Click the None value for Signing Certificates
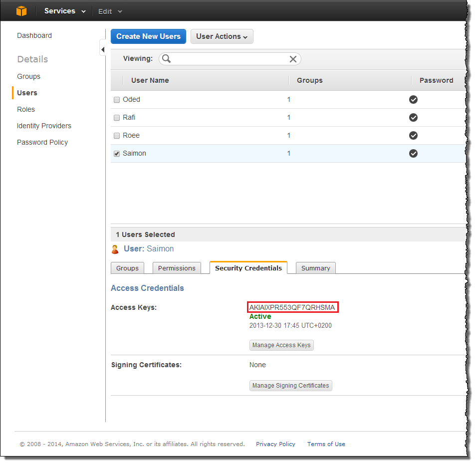476x464 pixels. point(257,365)
